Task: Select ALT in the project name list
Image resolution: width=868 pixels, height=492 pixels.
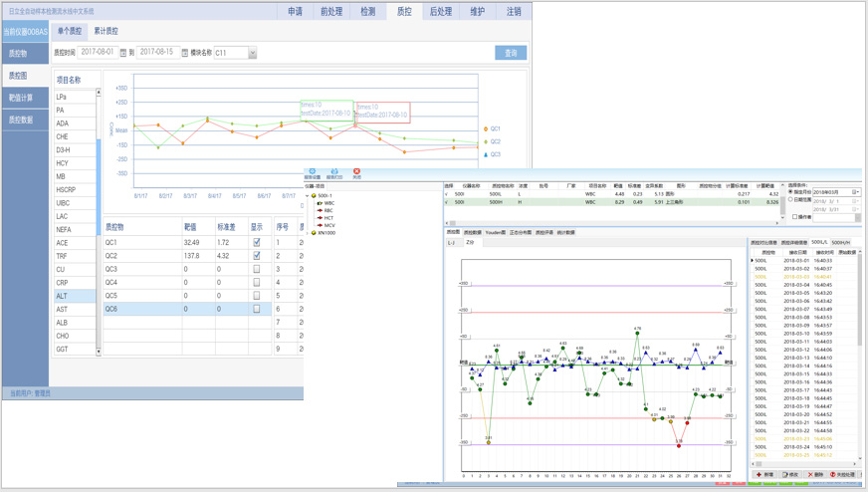Action: 75,296
